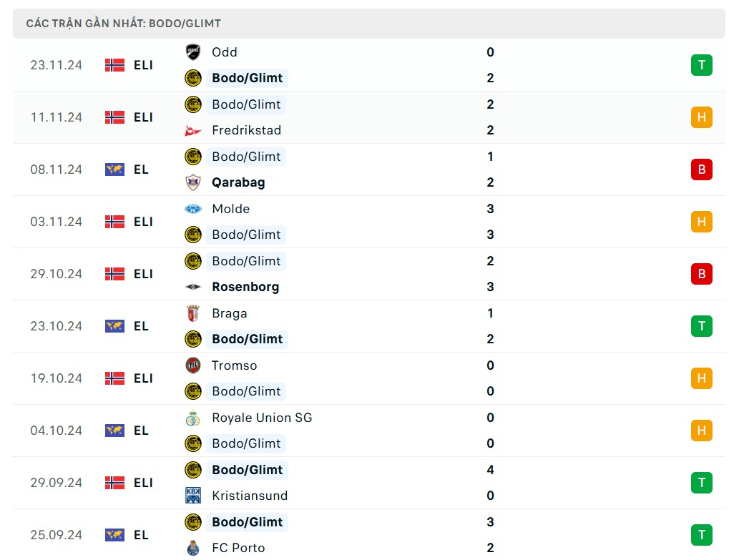Click the FC Porto team name
The image size is (734, 560).
coord(238,548)
